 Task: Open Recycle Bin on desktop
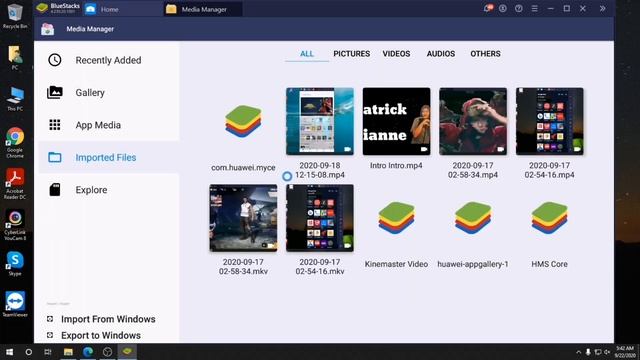click(x=15, y=16)
